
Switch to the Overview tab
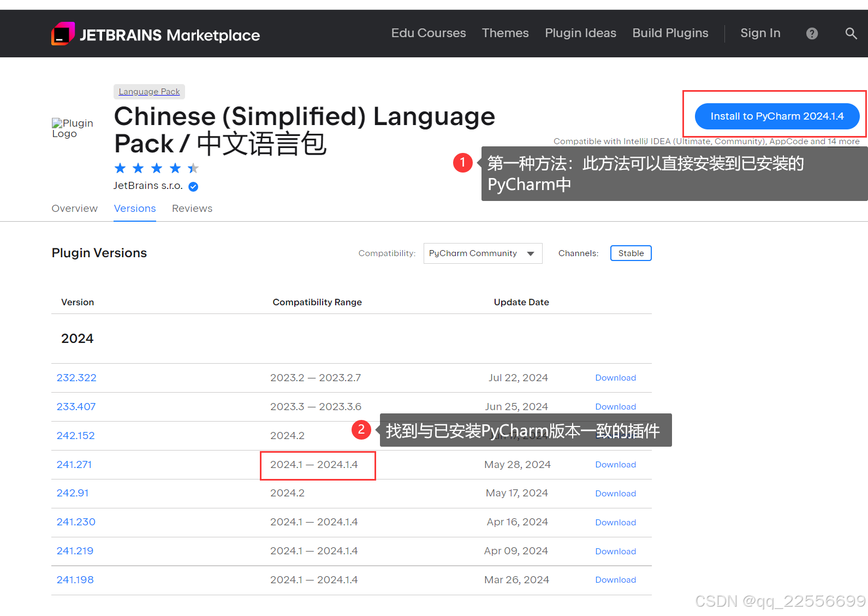click(75, 209)
